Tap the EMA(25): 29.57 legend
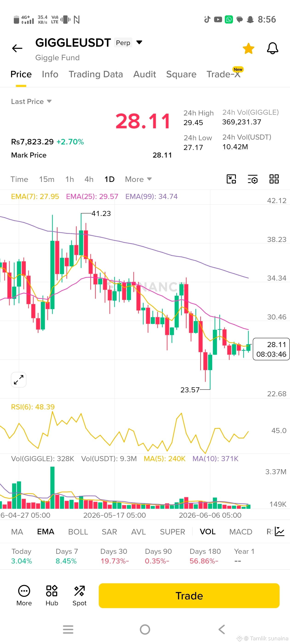 tap(92, 196)
